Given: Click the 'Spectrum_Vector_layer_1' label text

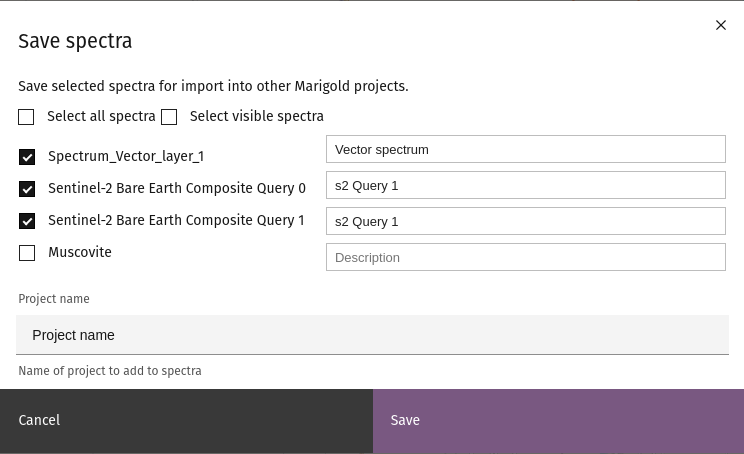Looking at the screenshot, I should pos(126,157).
